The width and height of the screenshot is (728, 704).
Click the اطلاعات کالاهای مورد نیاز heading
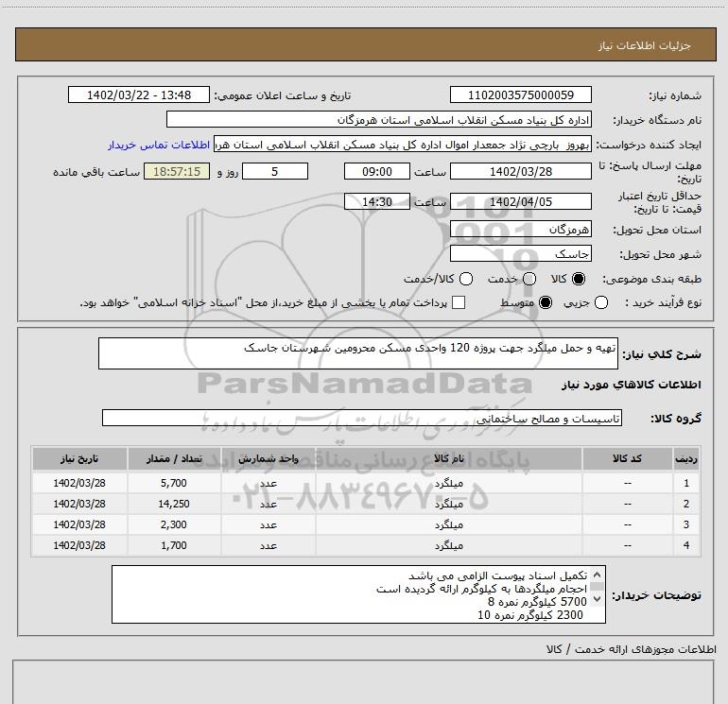pyautogui.click(x=631, y=385)
